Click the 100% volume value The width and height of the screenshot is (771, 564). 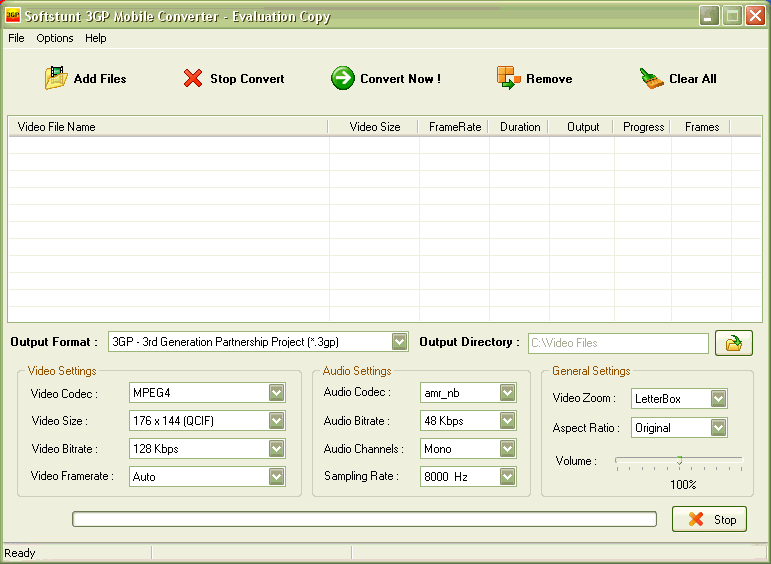coord(683,485)
